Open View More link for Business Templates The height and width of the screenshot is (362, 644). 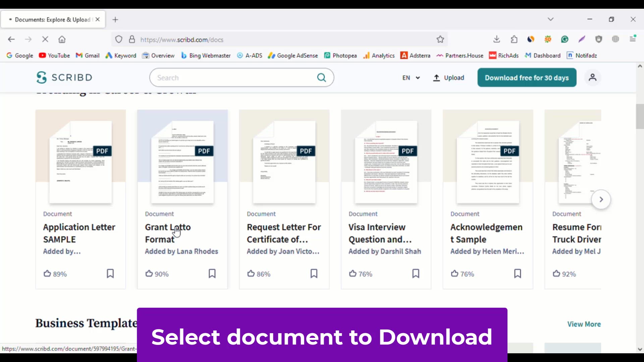[x=584, y=324]
